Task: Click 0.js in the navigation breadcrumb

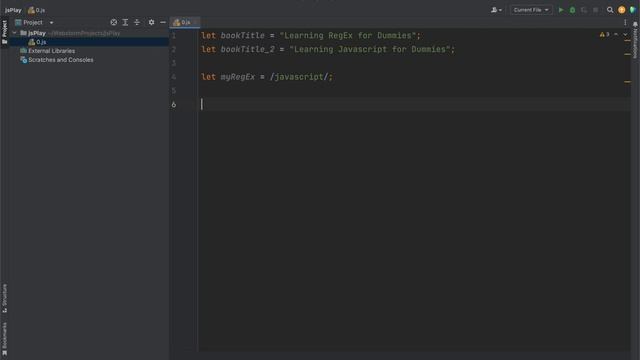Action: [x=37, y=10]
